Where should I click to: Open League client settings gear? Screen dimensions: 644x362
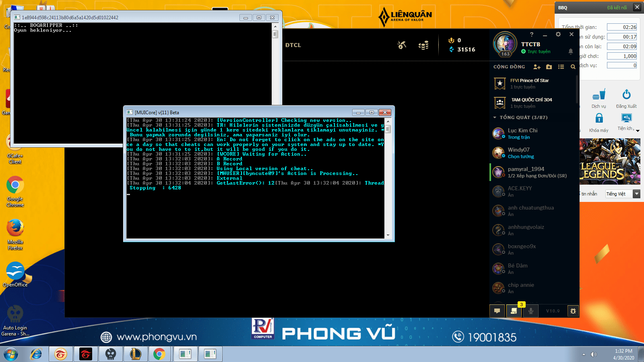click(x=558, y=34)
